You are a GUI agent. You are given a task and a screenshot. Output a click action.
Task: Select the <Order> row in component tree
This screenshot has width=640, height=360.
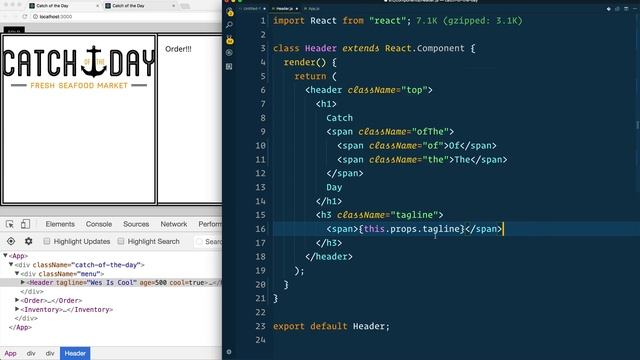[51, 300]
